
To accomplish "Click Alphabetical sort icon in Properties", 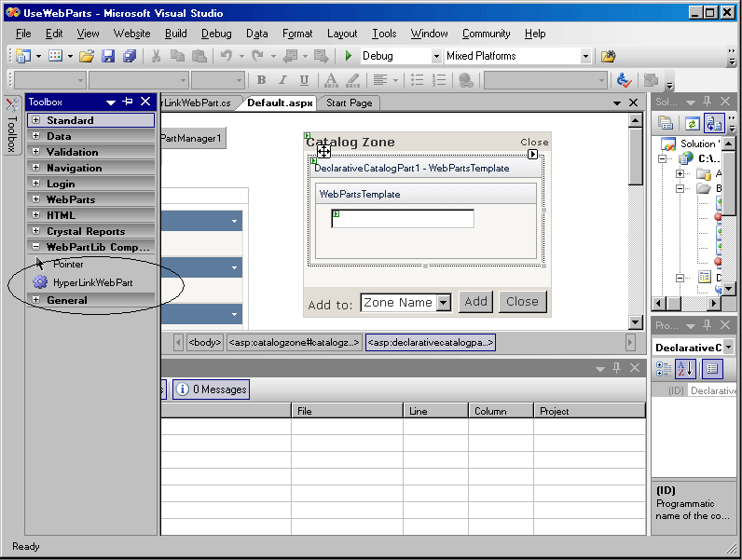I will pyautogui.click(x=686, y=369).
